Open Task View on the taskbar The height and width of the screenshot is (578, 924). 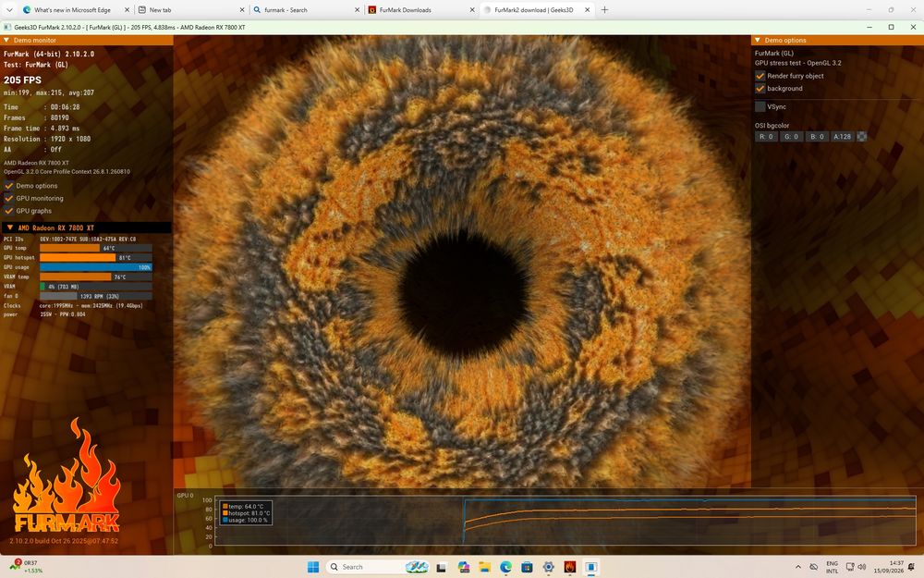click(x=442, y=567)
